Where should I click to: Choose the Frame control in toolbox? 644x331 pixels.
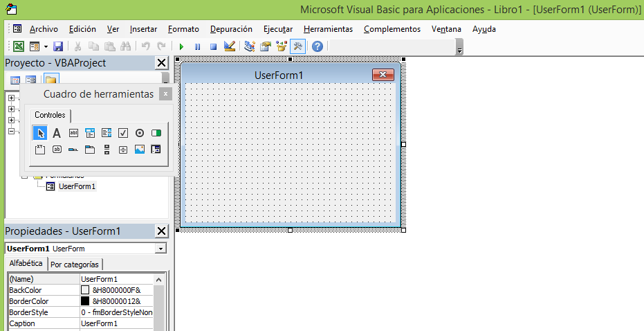coord(40,150)
